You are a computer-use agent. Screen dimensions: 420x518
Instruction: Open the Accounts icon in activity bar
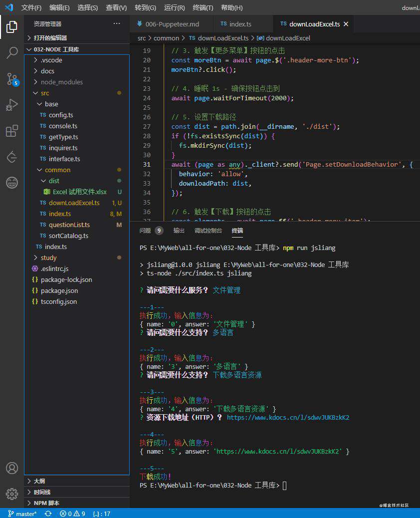pyautogui.click(x=12, y=468)
